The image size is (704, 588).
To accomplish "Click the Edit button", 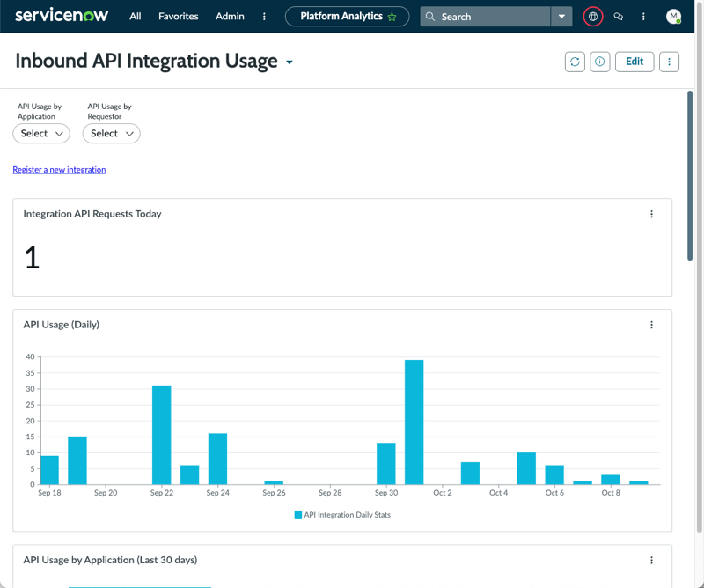I will pos(634,62).
